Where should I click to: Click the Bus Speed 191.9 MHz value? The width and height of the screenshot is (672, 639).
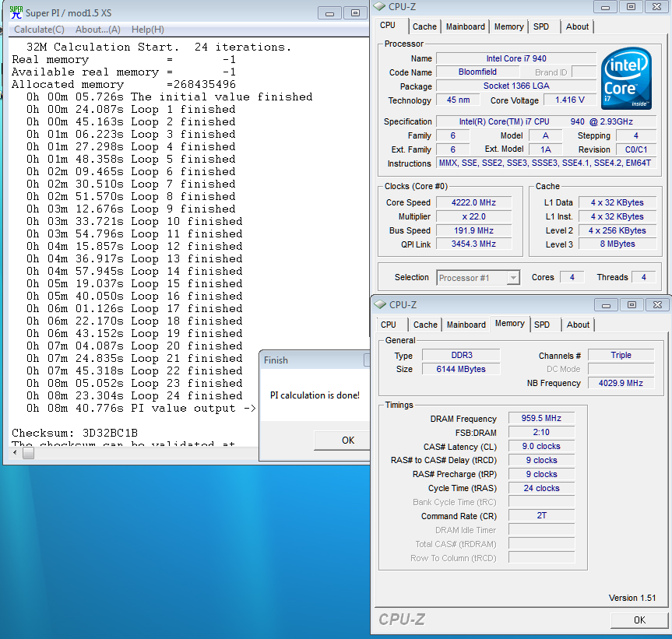click(473, 230)
